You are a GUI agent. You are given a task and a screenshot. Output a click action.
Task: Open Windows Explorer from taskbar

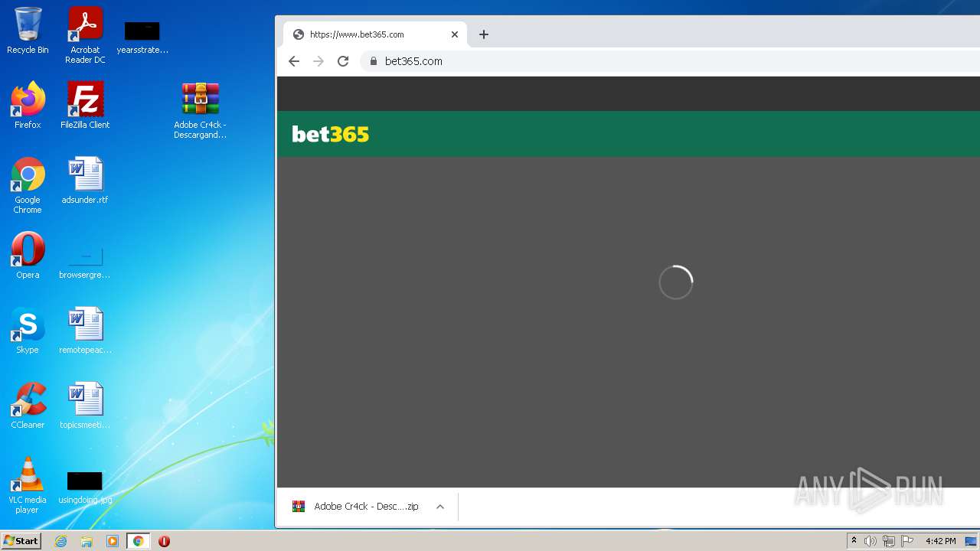[87, 541]
